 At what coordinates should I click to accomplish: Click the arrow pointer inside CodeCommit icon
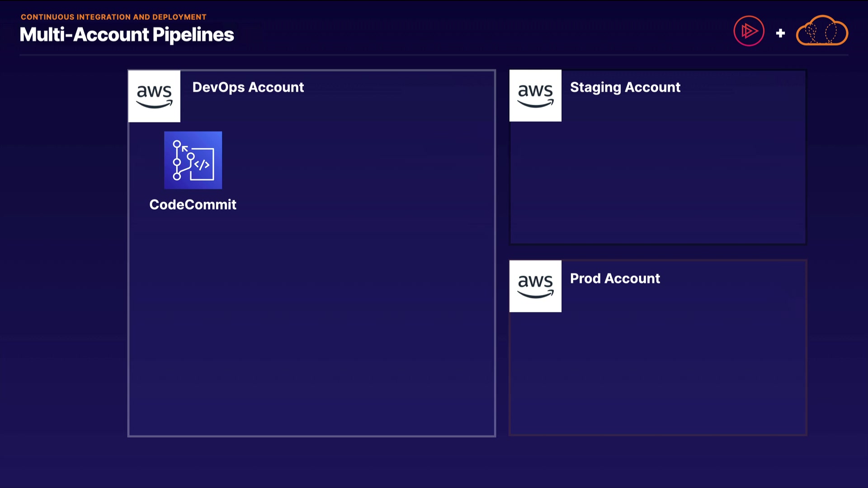pyautogui.click(x=184, y=148)
